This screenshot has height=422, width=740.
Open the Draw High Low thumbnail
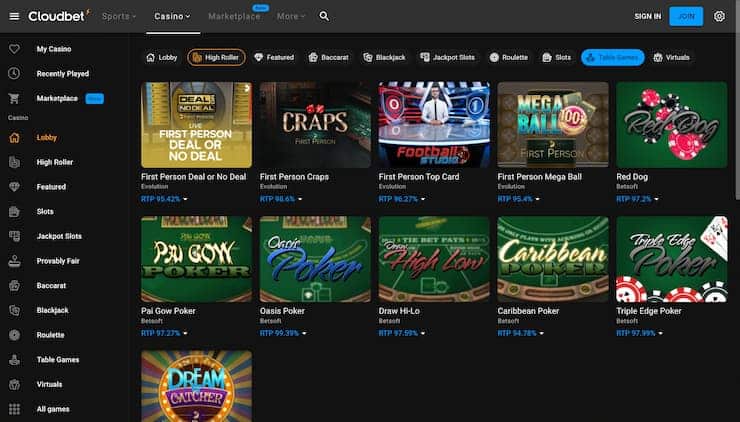434,259
